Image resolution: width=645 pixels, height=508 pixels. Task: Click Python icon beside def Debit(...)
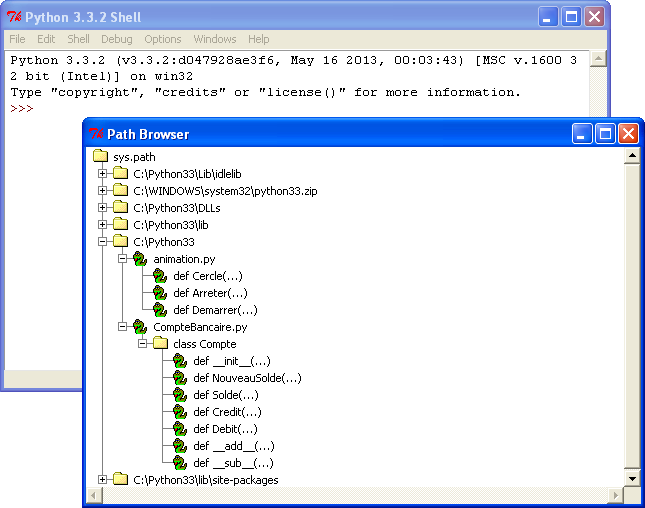click(x=180, y=429)
